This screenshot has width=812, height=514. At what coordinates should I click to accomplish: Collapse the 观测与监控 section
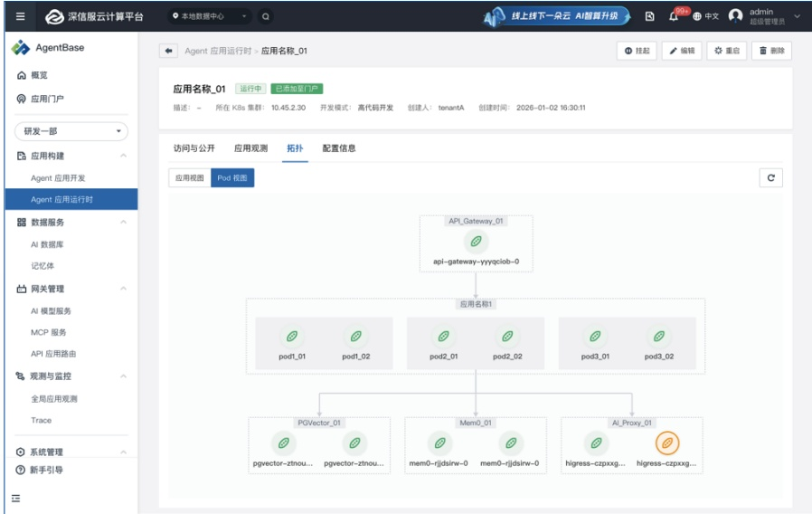pyautogui.click(x=123, y=376)
